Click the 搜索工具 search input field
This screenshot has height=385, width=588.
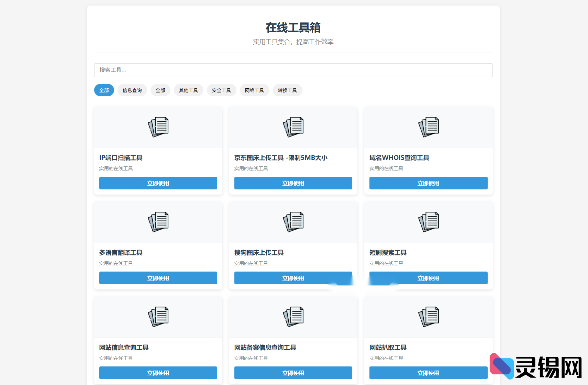[x=293, y=70]
